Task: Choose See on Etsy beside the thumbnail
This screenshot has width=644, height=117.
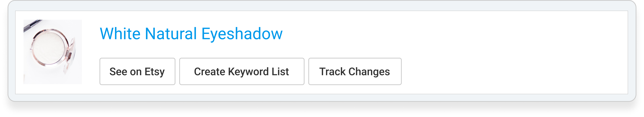Action: (x=137, y=71)
